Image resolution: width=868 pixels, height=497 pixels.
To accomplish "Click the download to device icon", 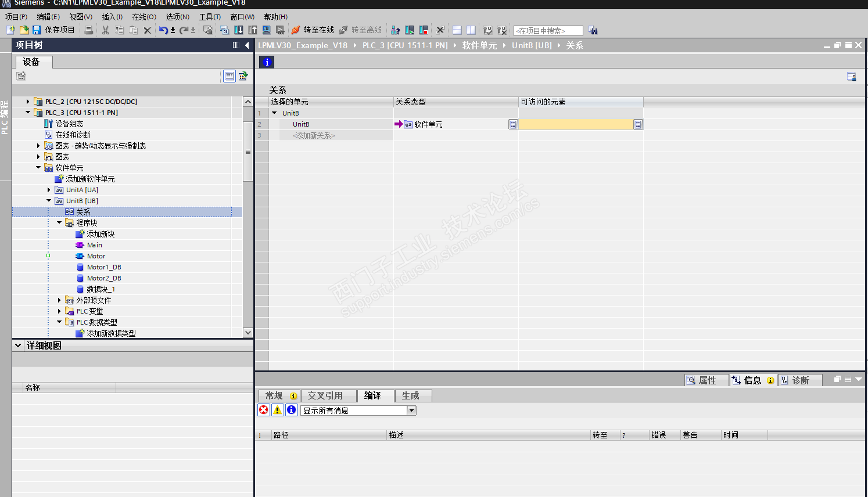I will click(239, 30).
